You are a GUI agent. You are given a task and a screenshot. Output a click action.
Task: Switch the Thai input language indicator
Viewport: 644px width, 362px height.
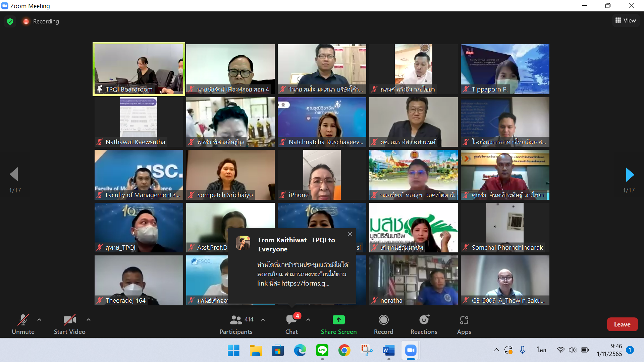point(541,350)
